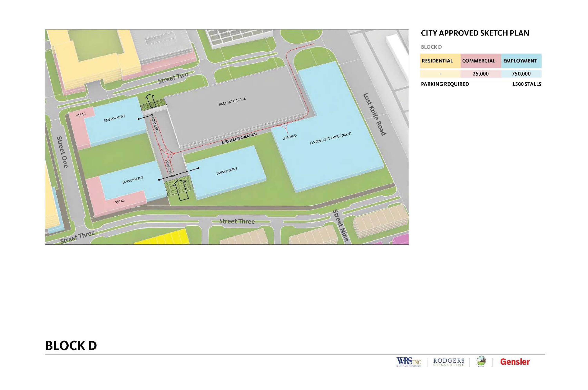
Task: Click the Street Two label
Action: (173, 78)
